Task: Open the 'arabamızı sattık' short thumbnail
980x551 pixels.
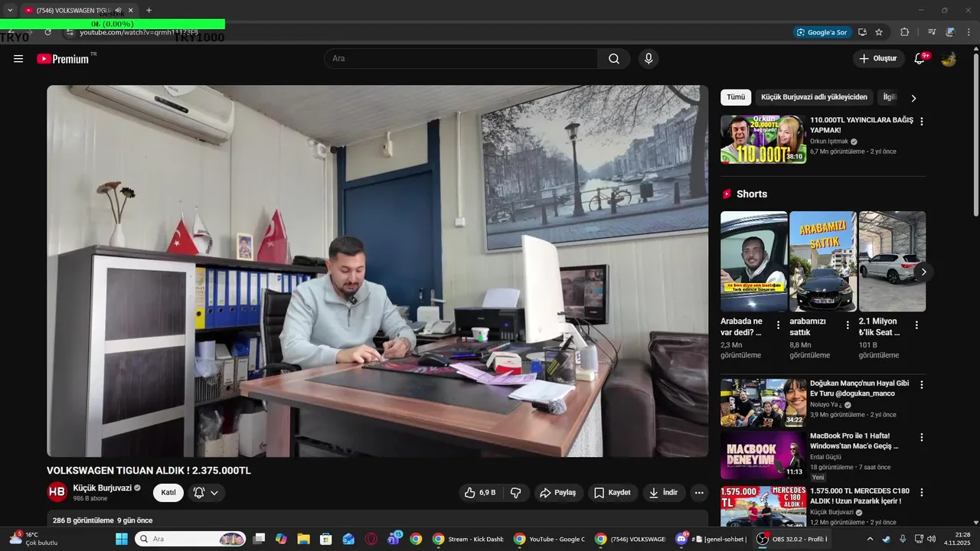Action: (823, 262)
